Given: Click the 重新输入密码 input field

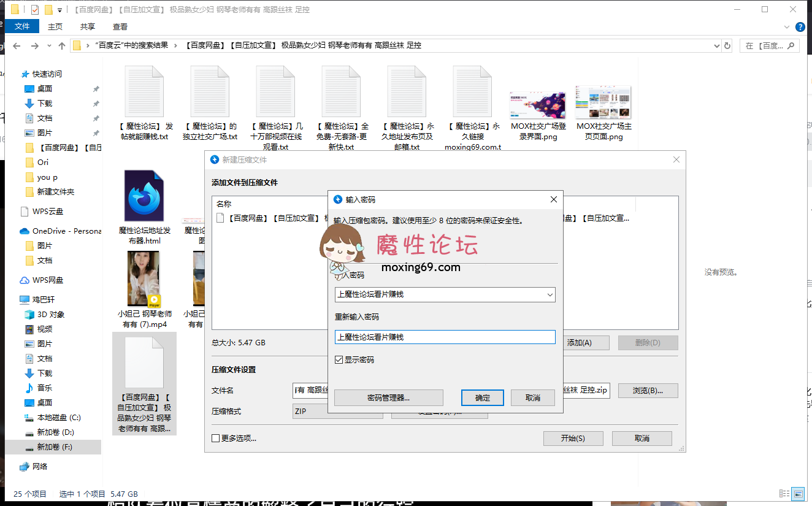Looking at the screenshot, I should pos(445,337).
